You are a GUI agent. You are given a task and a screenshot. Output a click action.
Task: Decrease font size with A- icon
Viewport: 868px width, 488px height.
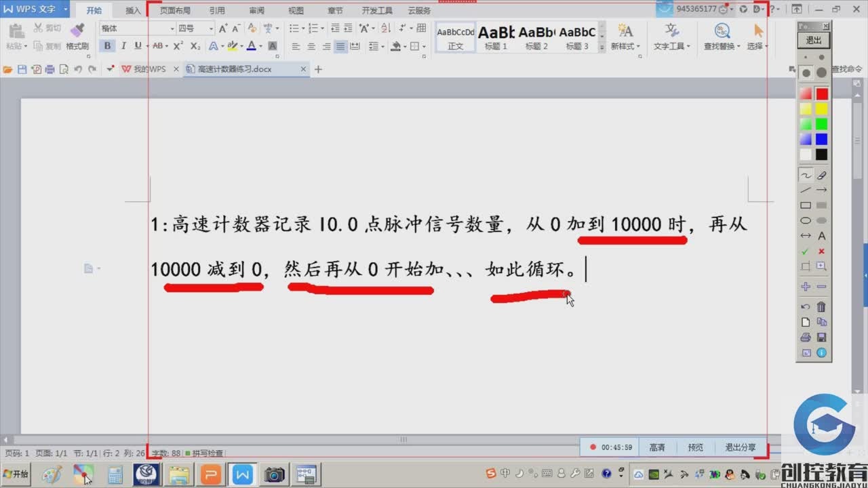[x=236, y=28]
